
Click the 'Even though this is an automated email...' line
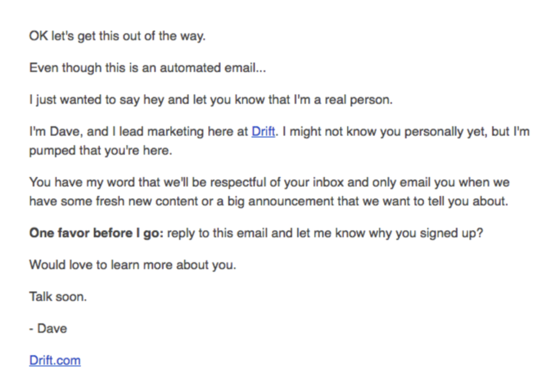[147, 68]
